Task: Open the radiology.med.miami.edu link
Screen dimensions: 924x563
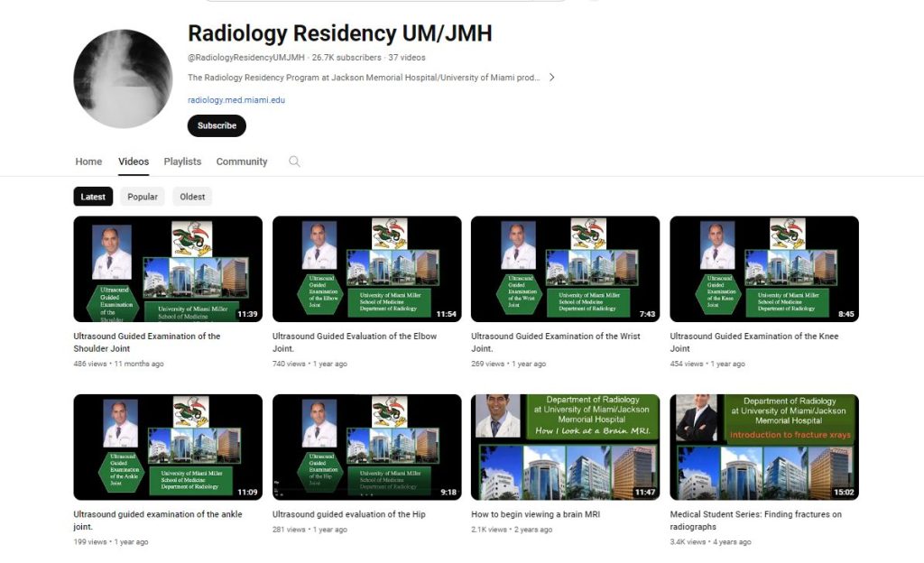Action: pyautogui.click(x=236, y=100)
